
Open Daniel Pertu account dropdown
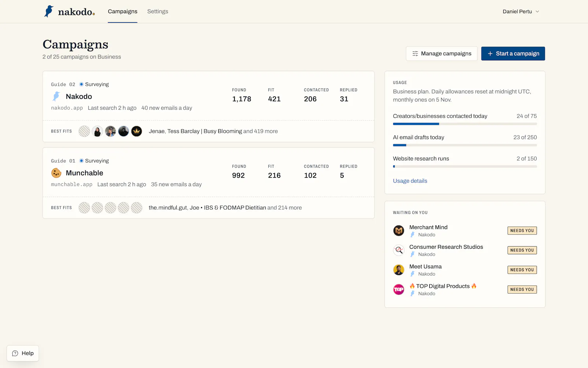click(x=521, y=11)
